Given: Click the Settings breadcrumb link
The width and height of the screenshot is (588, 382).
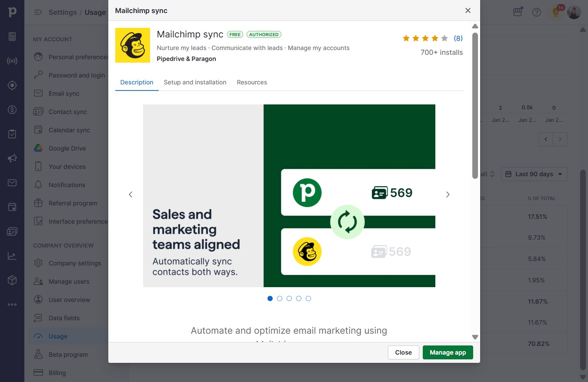Looking at the screenshot, I should (x=63, y=12).
